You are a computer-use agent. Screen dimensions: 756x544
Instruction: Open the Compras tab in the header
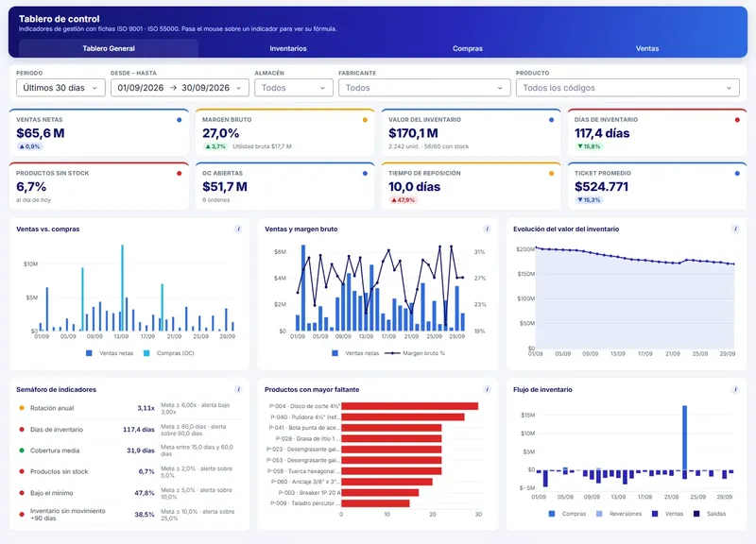pos(467,48)
